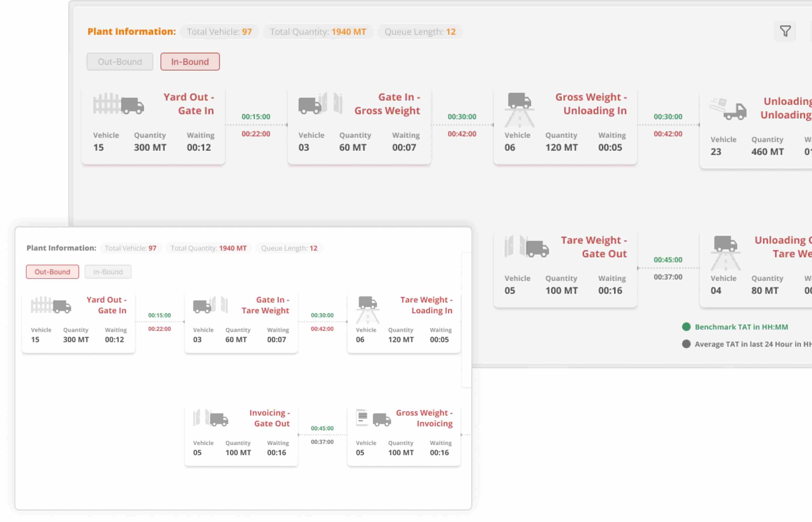Click 300 MT quantity on back window Yard Out card
The height and width of the screenshot is (522, 812).
150,148
